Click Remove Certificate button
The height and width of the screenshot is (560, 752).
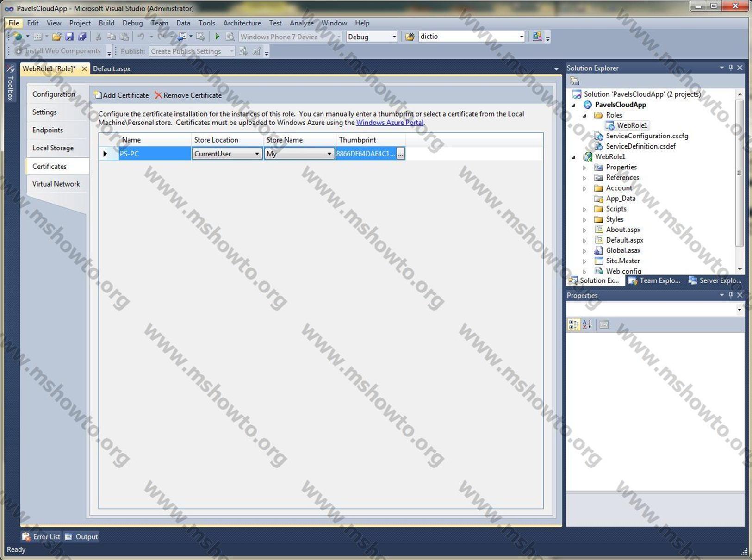click(188, 95)
